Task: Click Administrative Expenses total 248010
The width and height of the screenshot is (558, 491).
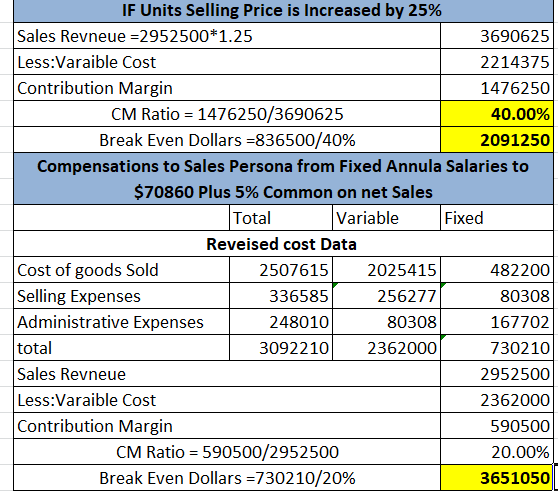Action: pyautogui.click(x=281, y=322)
